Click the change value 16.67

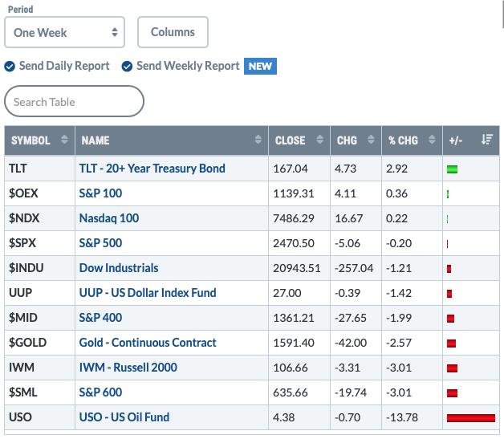pyautogui.click(x=349, y=218)
